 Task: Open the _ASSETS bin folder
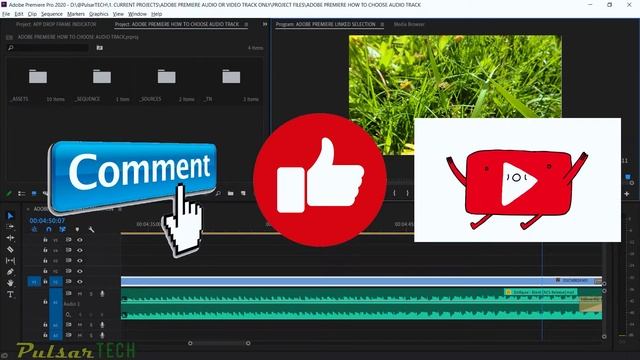coord(38,76)
